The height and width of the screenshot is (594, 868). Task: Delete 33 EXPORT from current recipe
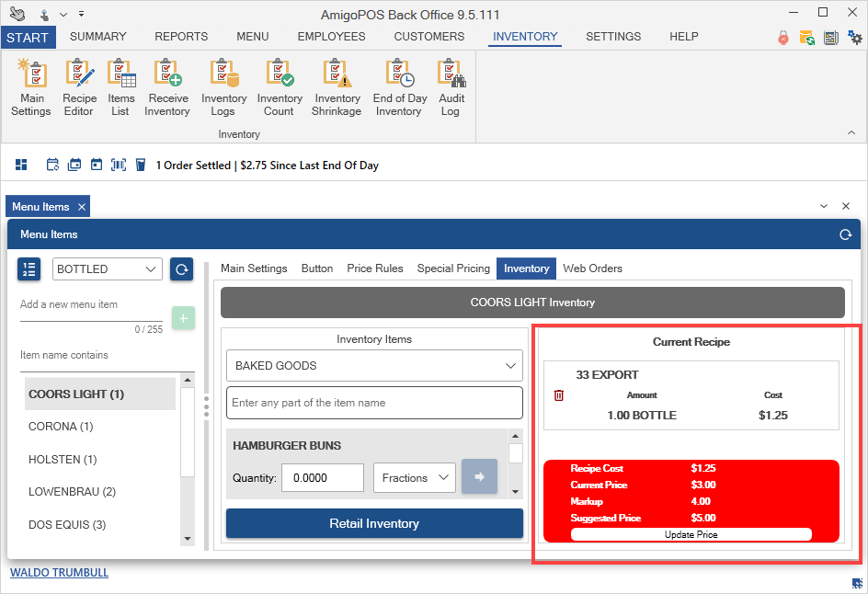559,395
